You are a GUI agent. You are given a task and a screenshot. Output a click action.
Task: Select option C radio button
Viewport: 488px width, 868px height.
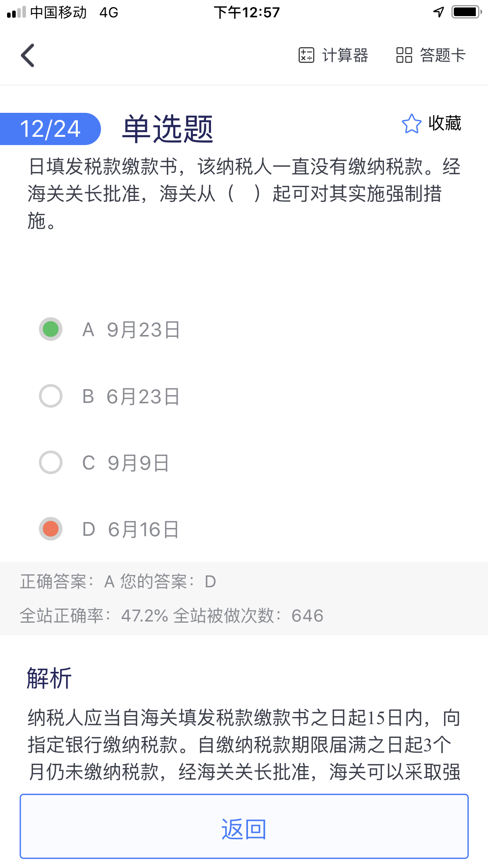tap(51, 462)
